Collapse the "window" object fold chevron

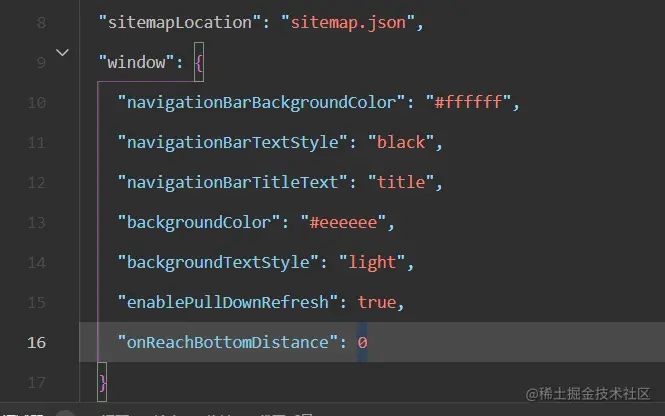tap(62, 53)
